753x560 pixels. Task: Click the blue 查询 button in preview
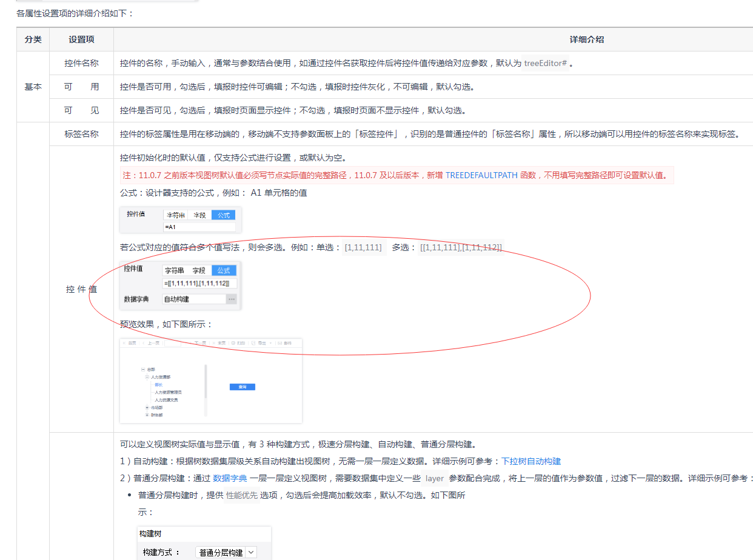242,387
